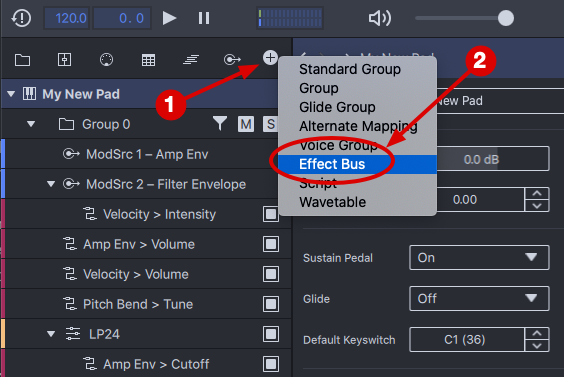Toggle Amp Env > Volume bypass checkbox
The height and width of the screenshot is (377, 564).
coord(270,244)
